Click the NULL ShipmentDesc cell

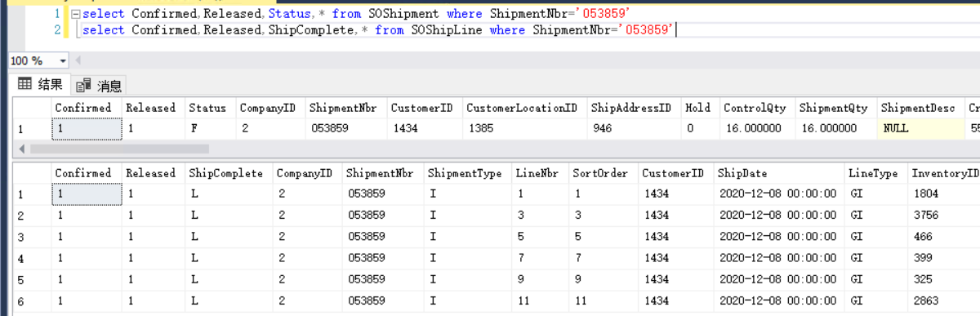[921, 129]
